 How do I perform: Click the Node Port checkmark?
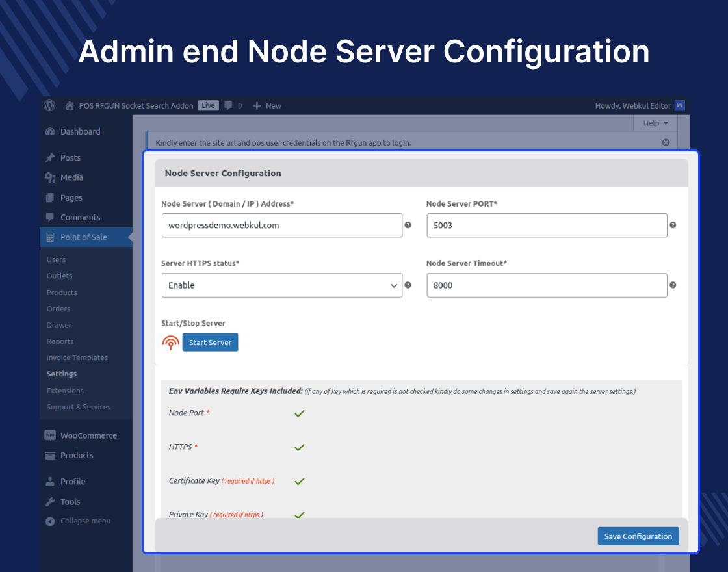pos(300,413)
